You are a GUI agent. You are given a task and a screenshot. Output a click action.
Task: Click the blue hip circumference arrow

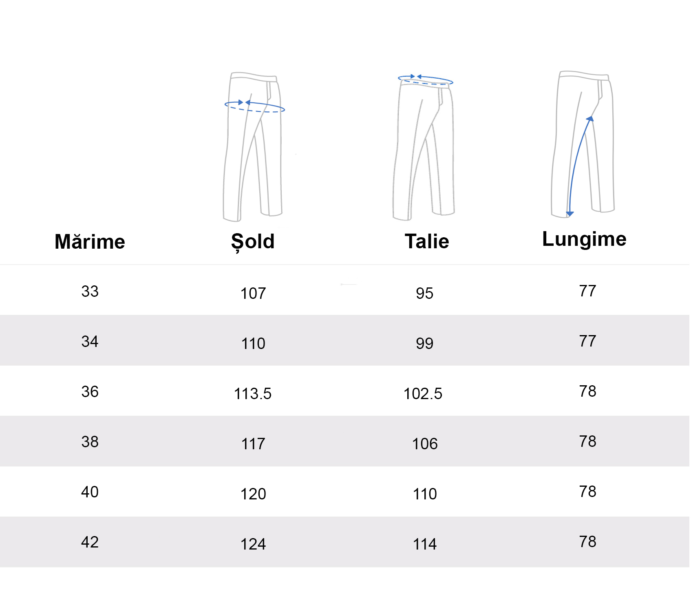tap(255, 106)
